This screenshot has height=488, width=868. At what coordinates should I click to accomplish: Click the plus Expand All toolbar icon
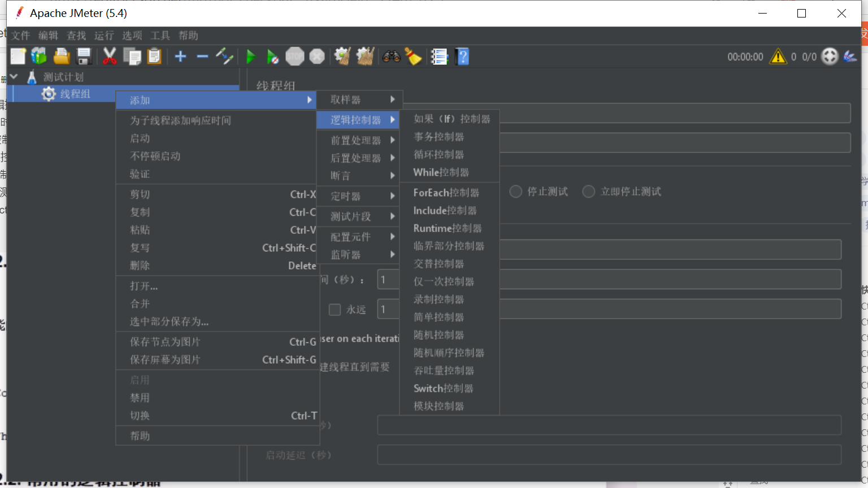click(181, 56)
